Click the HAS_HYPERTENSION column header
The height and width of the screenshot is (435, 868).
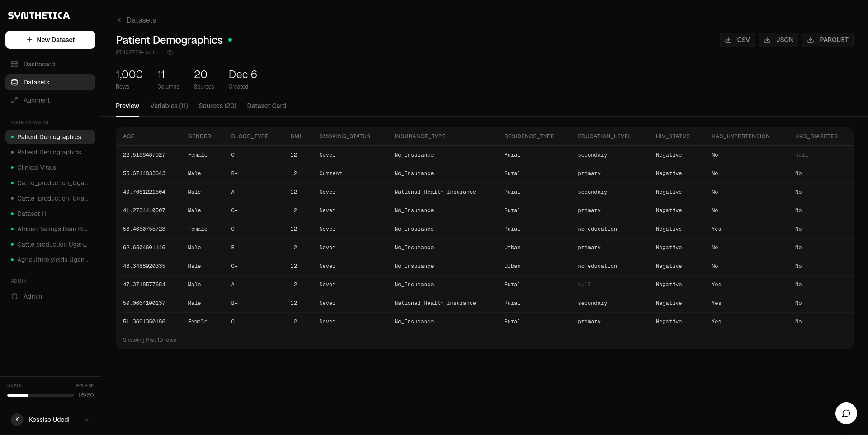(741, 136)
